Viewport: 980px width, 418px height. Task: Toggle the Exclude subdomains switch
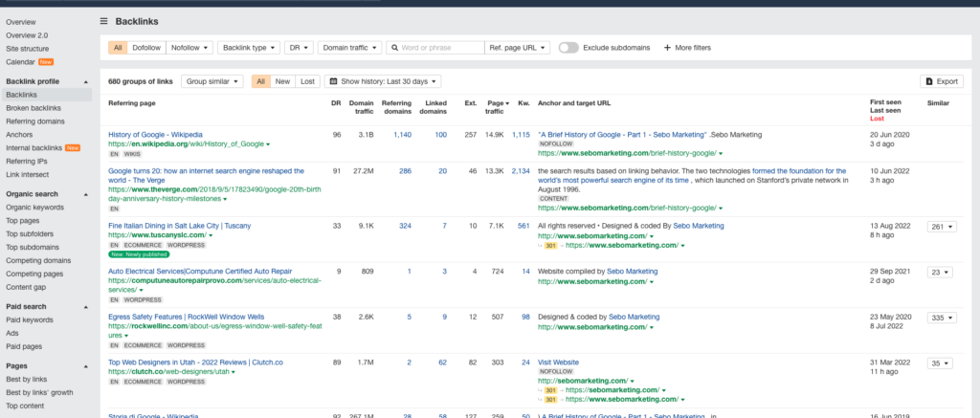(x=568, y=48)
